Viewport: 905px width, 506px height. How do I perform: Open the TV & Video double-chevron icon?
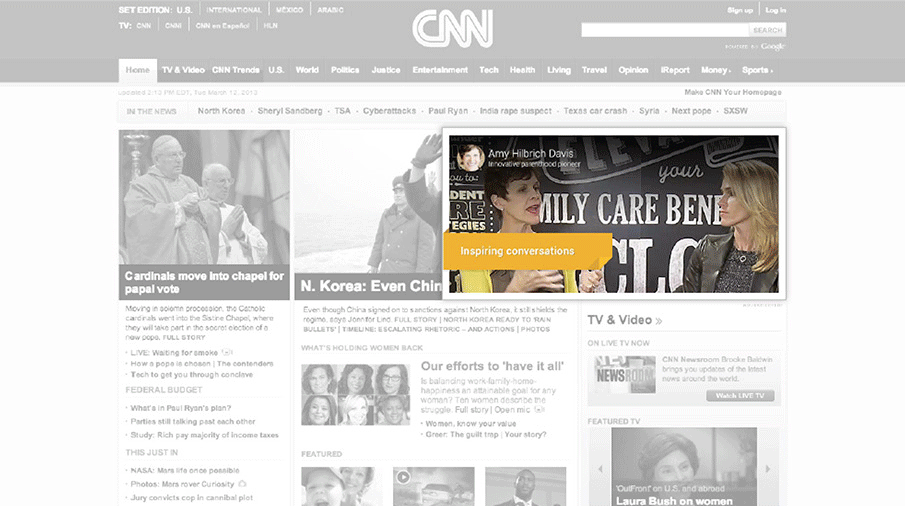[x=659, y=321]
